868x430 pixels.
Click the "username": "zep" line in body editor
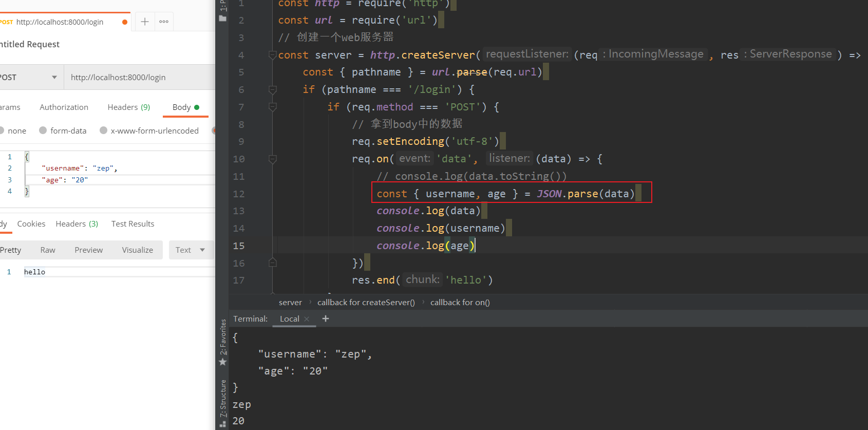[80, 168]
